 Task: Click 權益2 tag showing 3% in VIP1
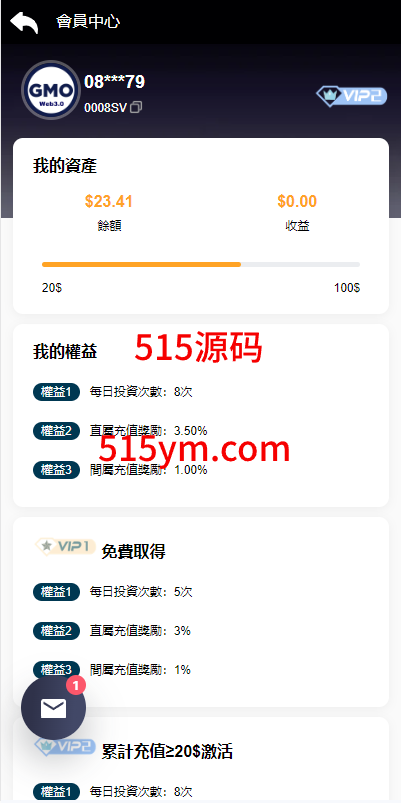(x=56, y=631)
